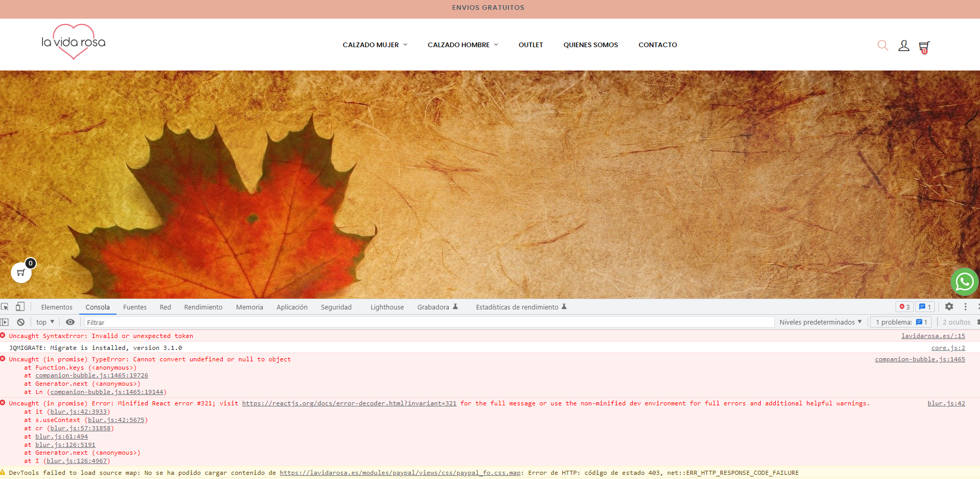Screen dimensions: 980x479
Task: Open the Niveles predeterminados log level dropdown
Action: [820, 322]
